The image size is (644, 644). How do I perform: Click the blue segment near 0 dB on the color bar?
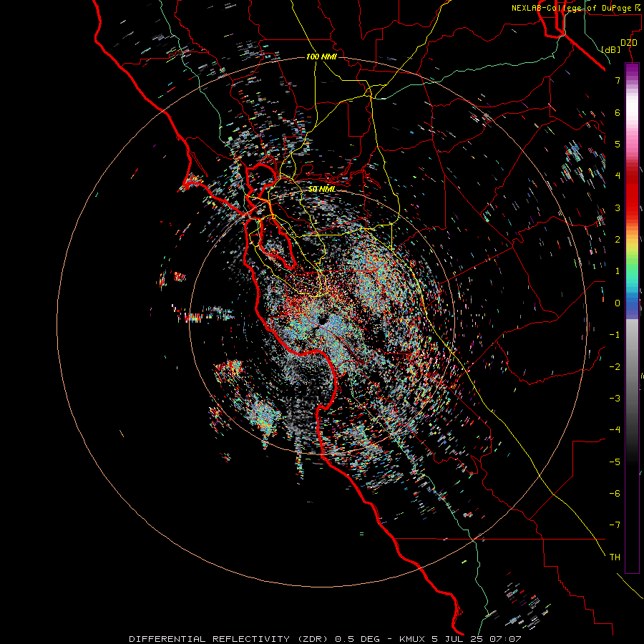coord(632,306)
